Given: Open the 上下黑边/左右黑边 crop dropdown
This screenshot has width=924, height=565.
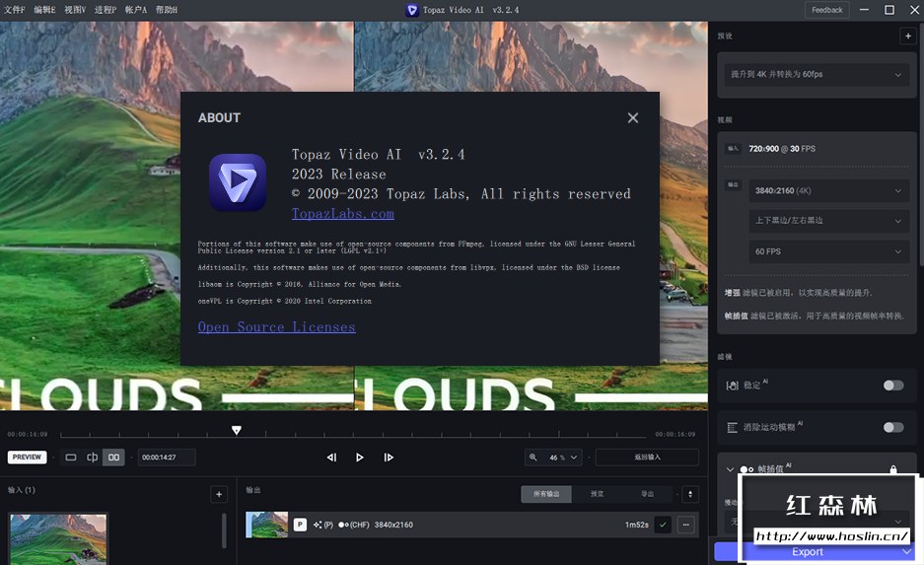Looking at the screenshot, I should coord(828,220).
